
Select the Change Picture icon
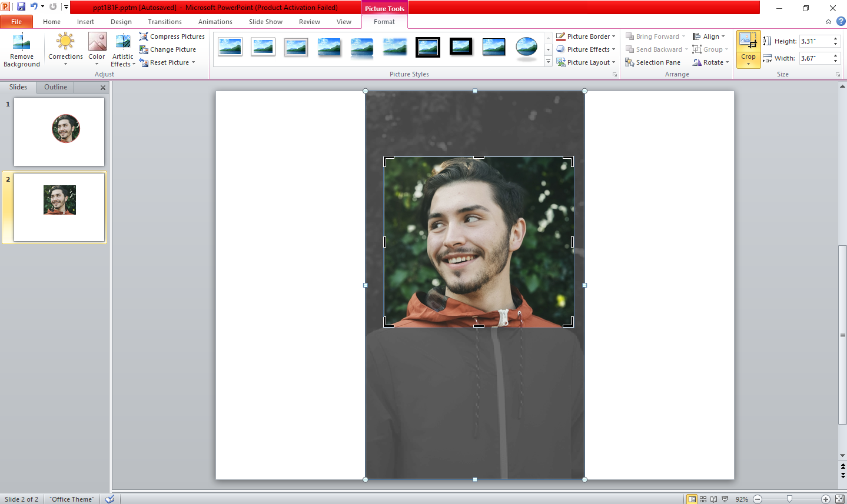143,49
